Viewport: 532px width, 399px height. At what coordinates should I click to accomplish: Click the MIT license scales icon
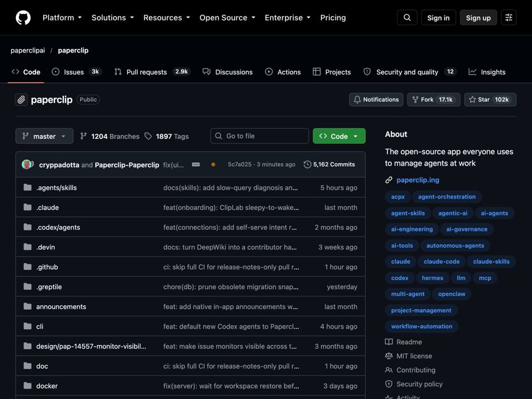[389, 356]
